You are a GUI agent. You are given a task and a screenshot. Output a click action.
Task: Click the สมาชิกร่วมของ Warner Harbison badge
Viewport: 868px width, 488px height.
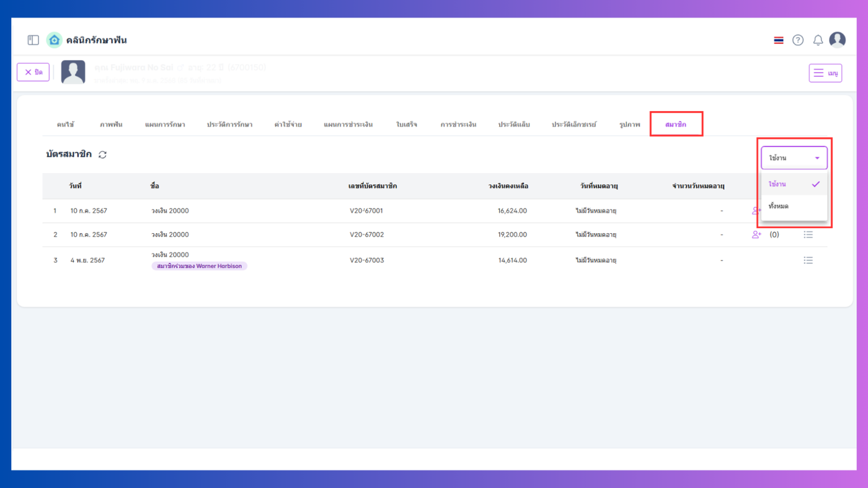(199, 266)
